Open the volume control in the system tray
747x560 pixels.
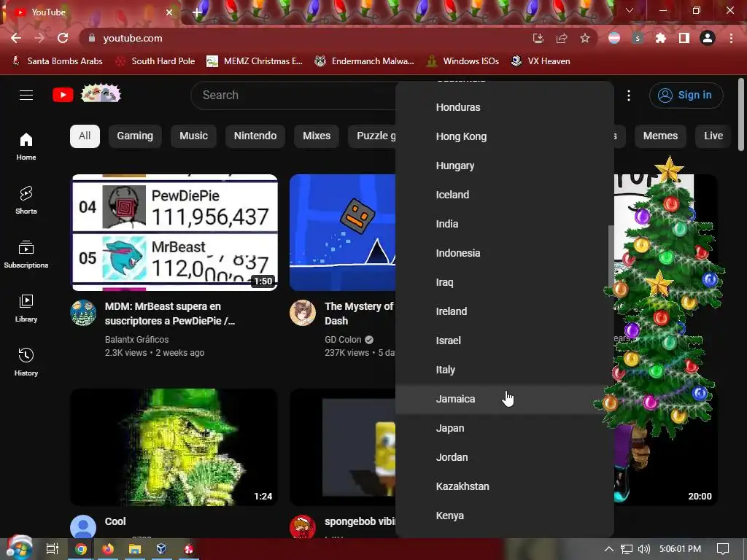[644, 549]
